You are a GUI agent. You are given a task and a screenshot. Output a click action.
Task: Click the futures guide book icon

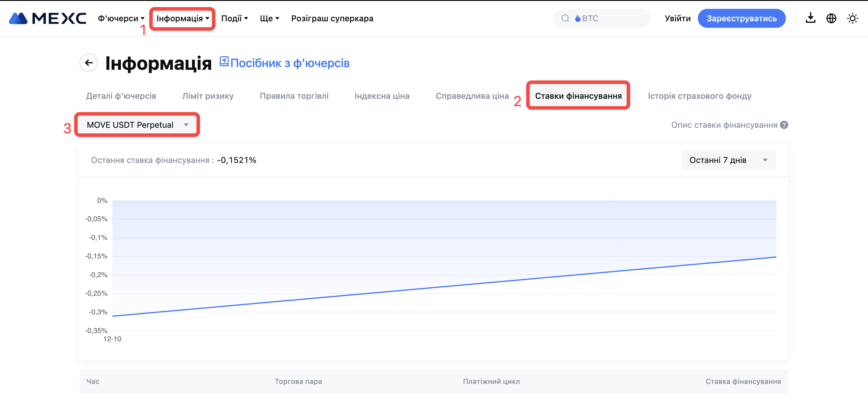[x=224, y=62]
